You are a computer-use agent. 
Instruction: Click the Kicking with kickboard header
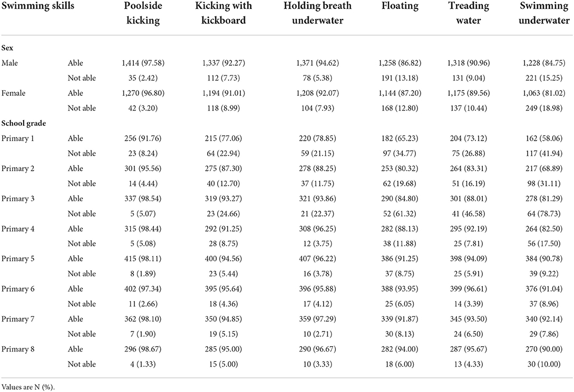pos(223,13)
